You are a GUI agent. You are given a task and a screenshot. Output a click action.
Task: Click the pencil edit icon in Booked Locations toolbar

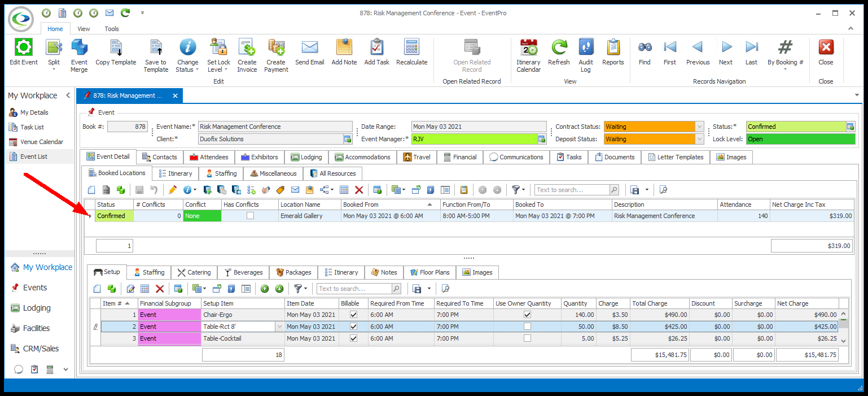coord(172,190)
